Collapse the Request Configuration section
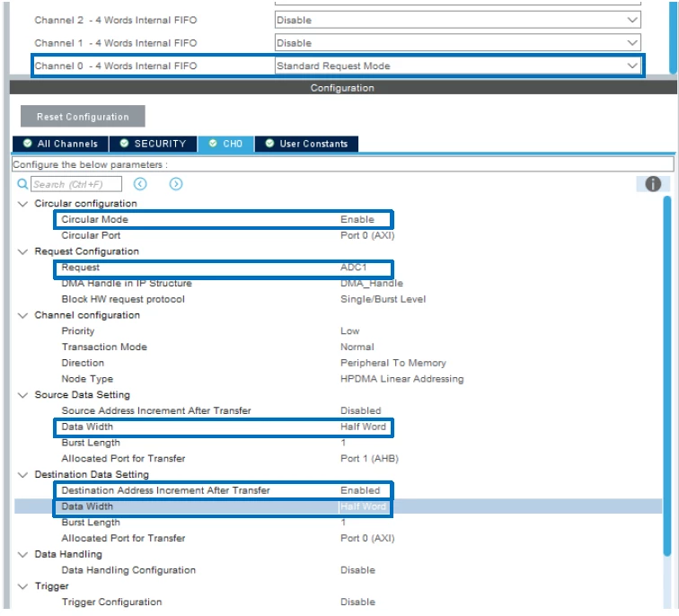This screenshot has width=679, height=616. point(22,252)
